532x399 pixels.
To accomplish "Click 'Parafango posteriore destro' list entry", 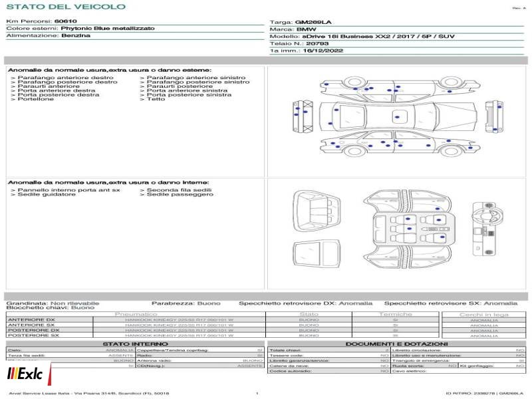I will pyautogui.click(x=68, y=82).
